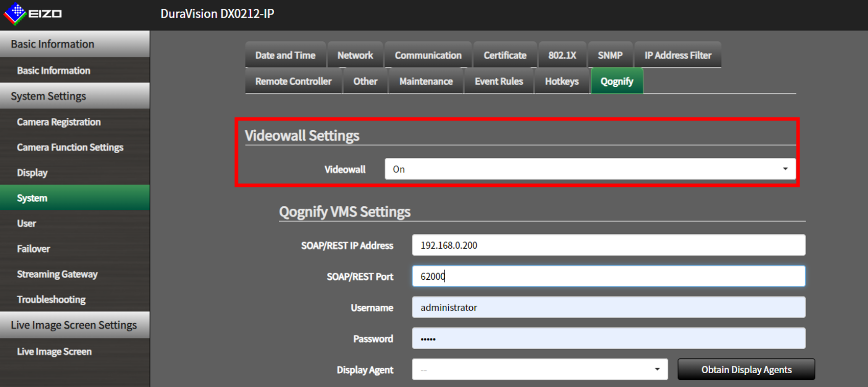
Task: Select the Username input field
Action: point(609,307)
